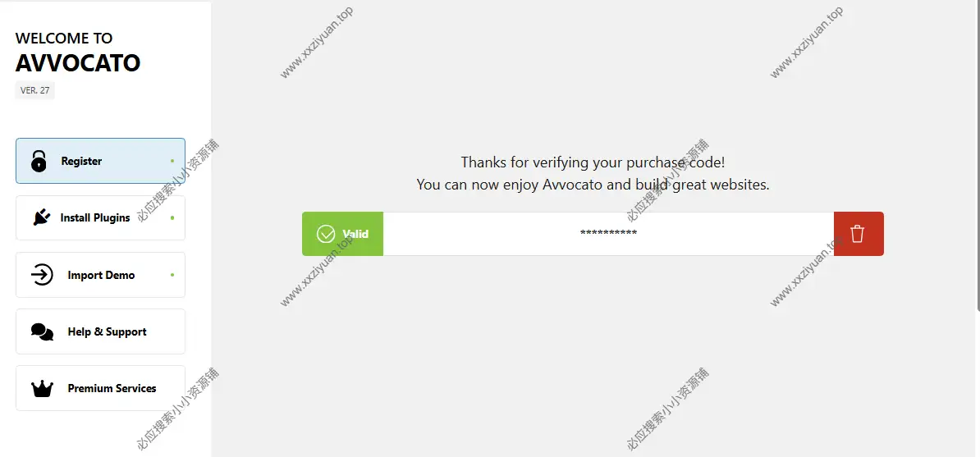Click the plug icon for Install Plugins
The height and width of the screenshot is (457, 980).
(x=41, y=217)
